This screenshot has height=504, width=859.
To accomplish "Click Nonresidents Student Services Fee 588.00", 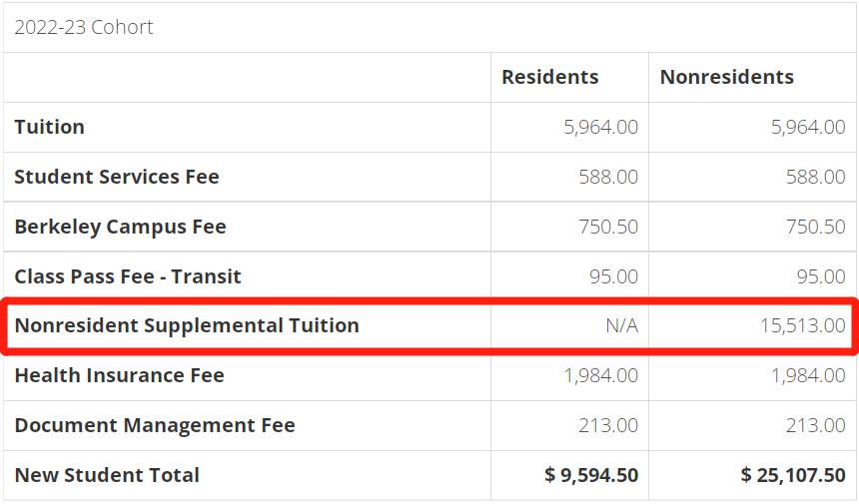I will (x=815, y=177).
